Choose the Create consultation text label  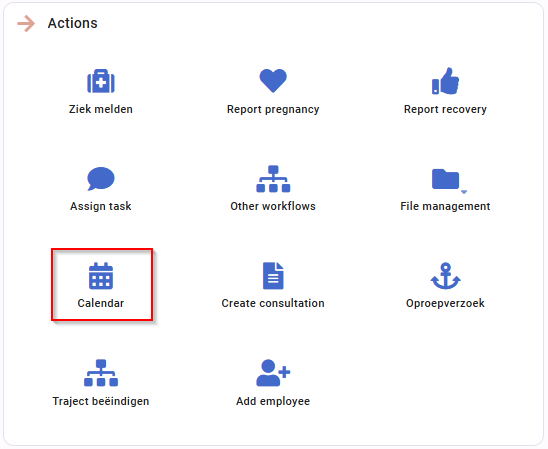[x=273, y=303]
